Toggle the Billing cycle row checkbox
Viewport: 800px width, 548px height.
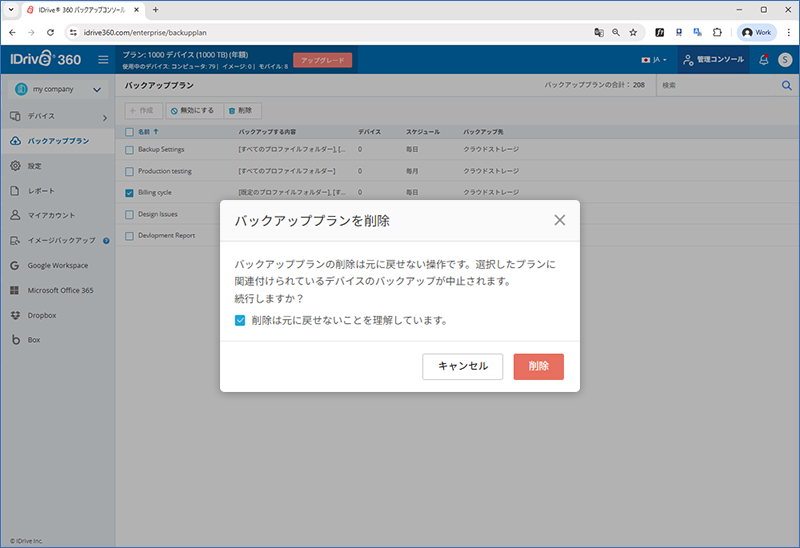(129, 193)
